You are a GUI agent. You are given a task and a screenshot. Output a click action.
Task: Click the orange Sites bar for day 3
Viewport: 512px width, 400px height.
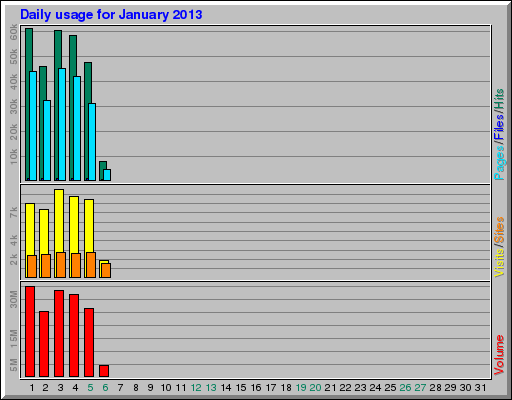61,265
